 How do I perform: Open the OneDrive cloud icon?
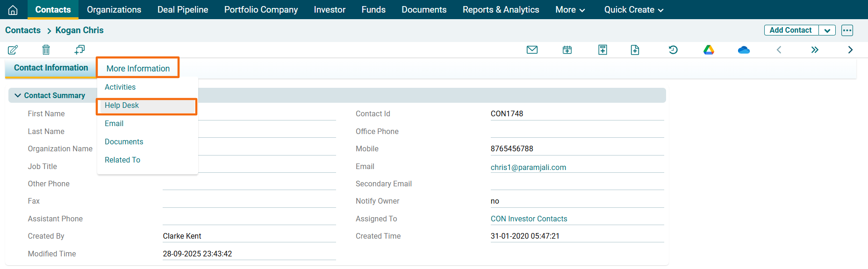click(x=744, y=50)
